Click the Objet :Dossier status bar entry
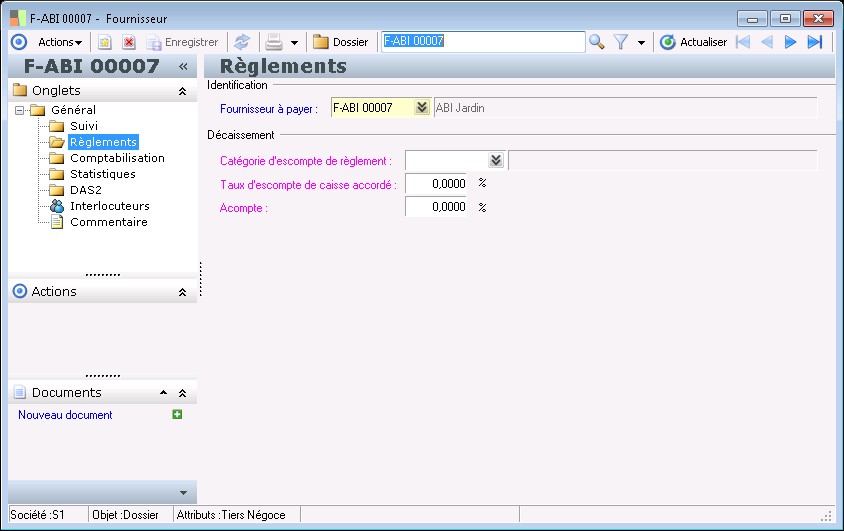The height and width of the screenshot is (531, 844). click(125, 515)
